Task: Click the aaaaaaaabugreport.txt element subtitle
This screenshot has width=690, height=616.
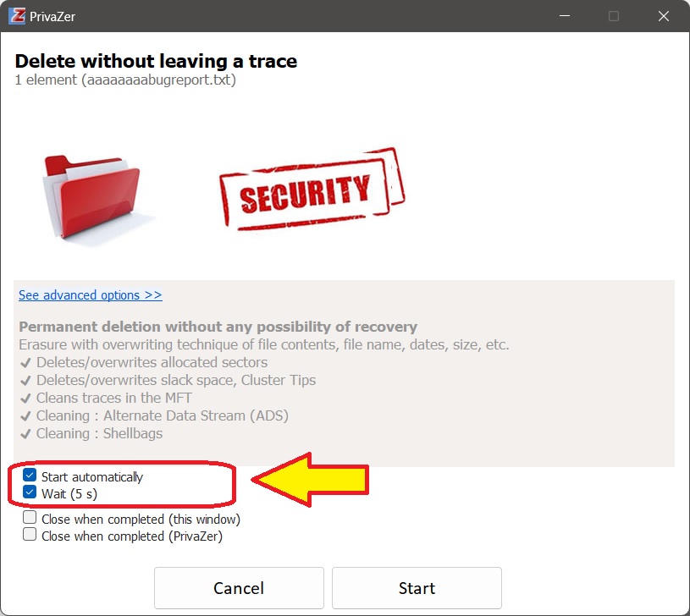Action: click(x=125, y=80)
